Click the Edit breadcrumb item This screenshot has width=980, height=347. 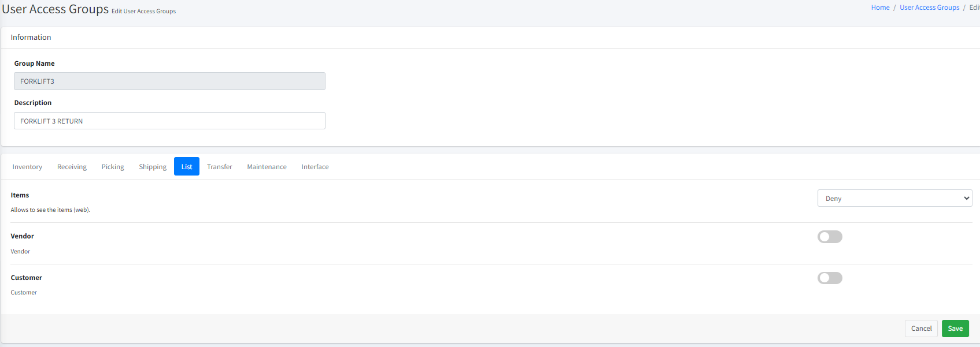point(974,8)
